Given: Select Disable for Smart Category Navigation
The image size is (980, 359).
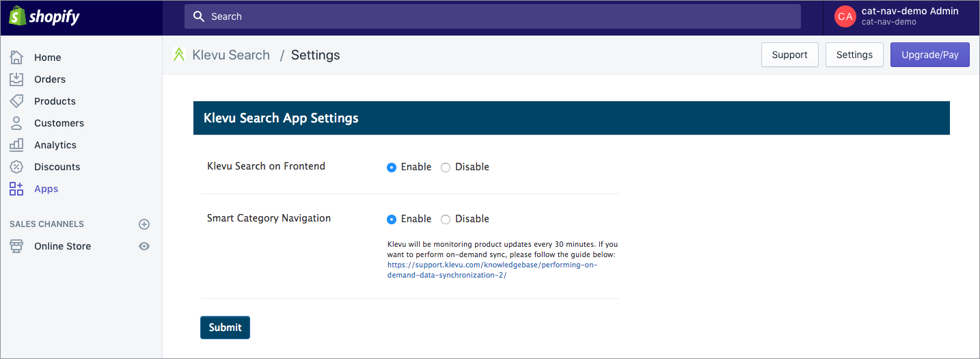Looking at the screenshot, I should click(x=446, y=220).
